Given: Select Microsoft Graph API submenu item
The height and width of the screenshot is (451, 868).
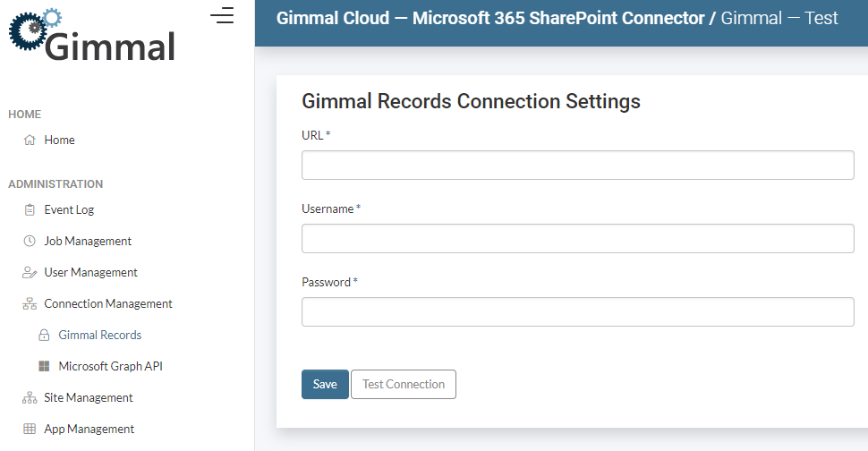Looking at the screenshot, I should (110, 367).
